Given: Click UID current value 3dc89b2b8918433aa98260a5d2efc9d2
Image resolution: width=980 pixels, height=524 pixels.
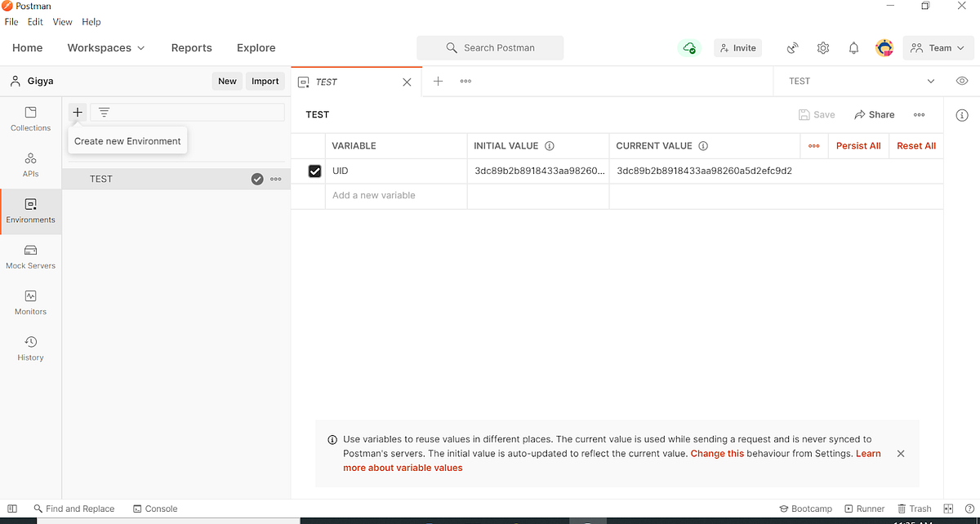Looking at the screenshot, I should tap(705, 171).
